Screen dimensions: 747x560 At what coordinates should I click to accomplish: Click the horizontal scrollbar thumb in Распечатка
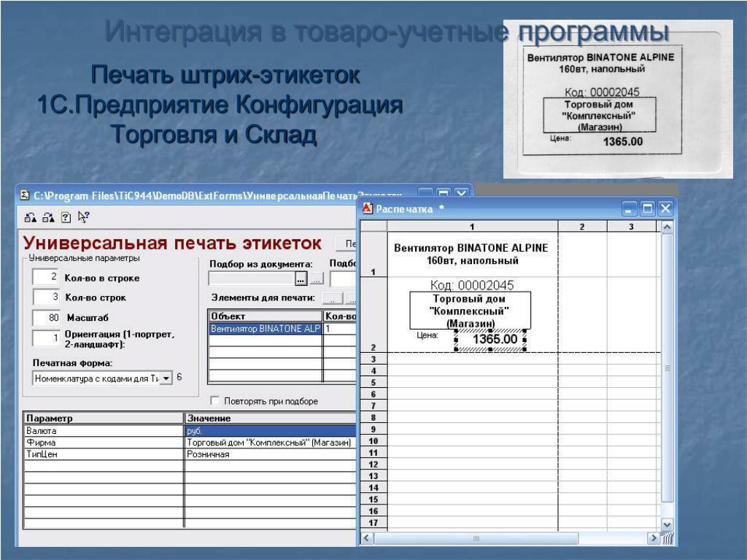pyautogui.click(x=476, y=538)
